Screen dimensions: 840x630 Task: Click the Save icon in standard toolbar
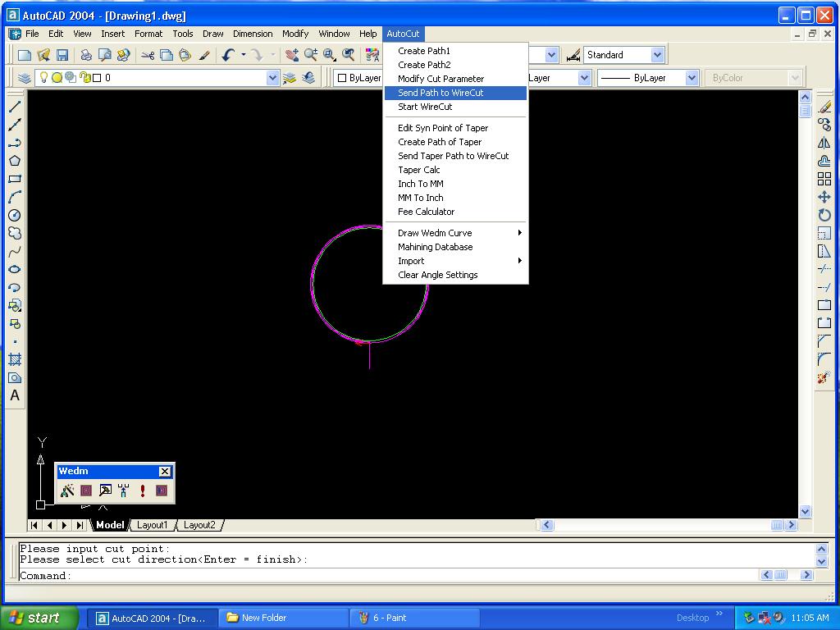(62, 55)
